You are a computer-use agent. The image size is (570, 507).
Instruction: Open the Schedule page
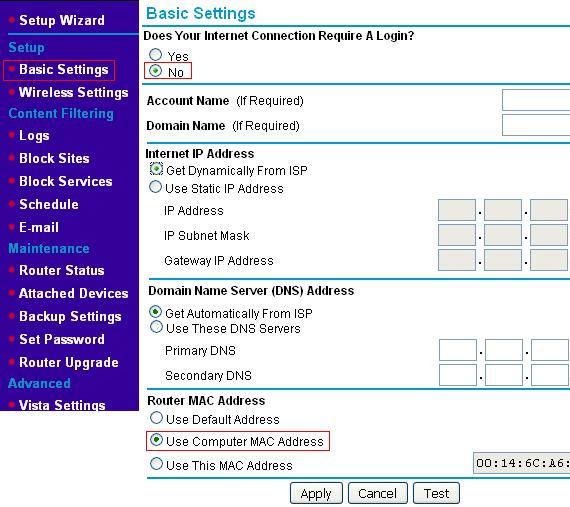tap(49, 204)
